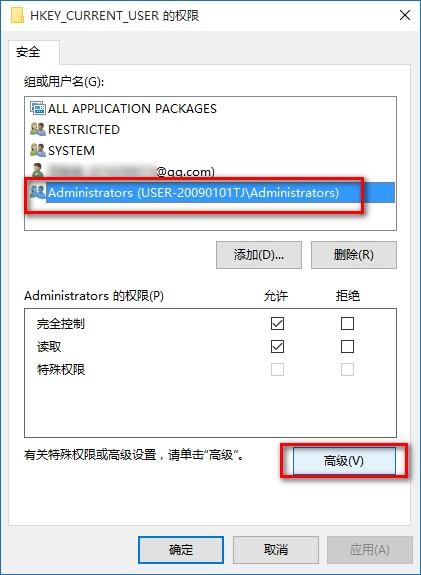Confirm with the 确定 button

pyautogui.click(x=181, y=550)
